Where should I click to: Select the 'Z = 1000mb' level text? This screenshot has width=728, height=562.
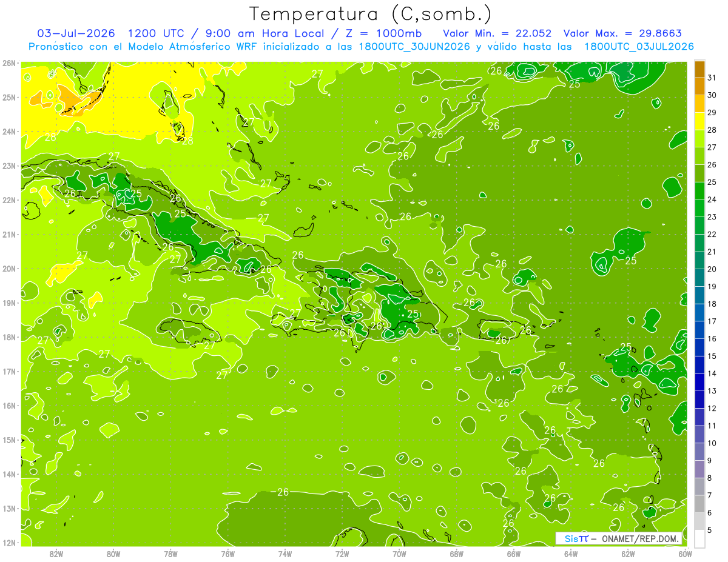[384, 33]
